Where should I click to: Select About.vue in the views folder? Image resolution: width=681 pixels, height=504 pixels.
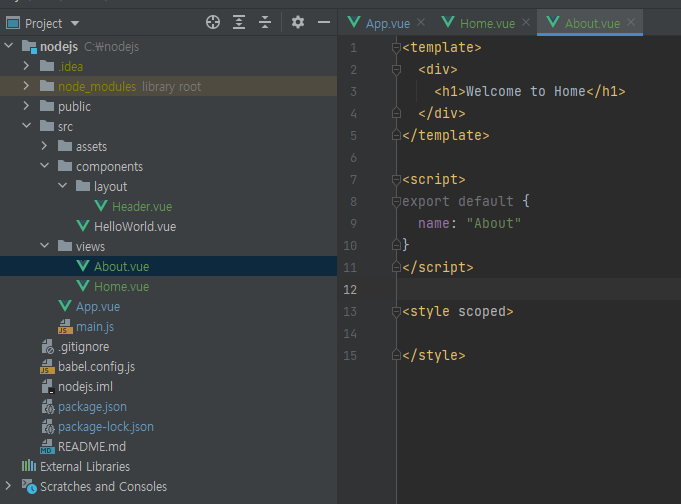[x=122, y=266]
